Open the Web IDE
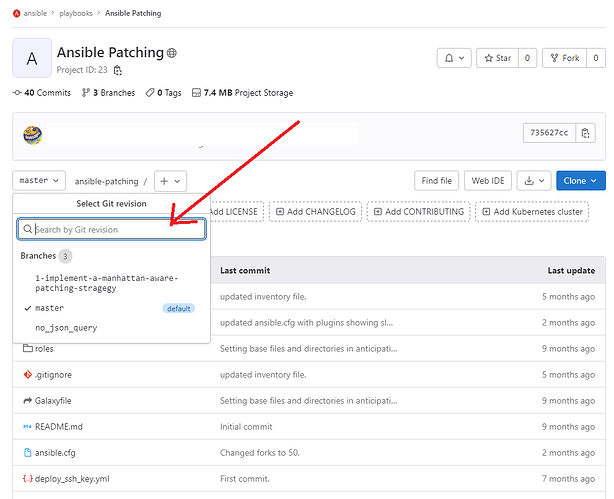 pos(488,181)
